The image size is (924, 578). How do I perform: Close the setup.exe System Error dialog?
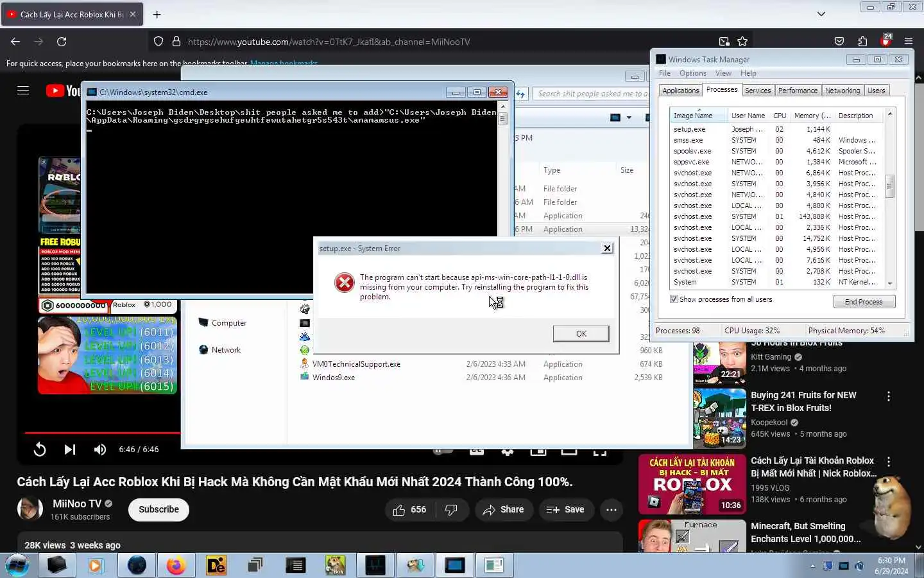(x=607, y=248)
